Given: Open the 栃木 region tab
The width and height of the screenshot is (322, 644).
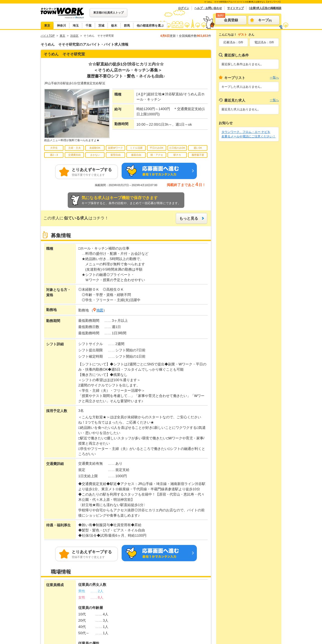Looking at the screenshot, I should pos(114,26).
